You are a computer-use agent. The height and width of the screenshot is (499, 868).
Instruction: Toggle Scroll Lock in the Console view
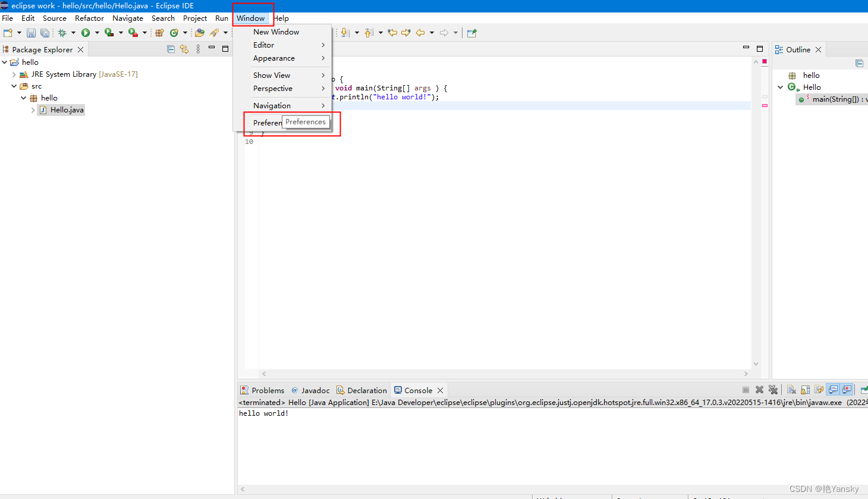tap(805, 390)
